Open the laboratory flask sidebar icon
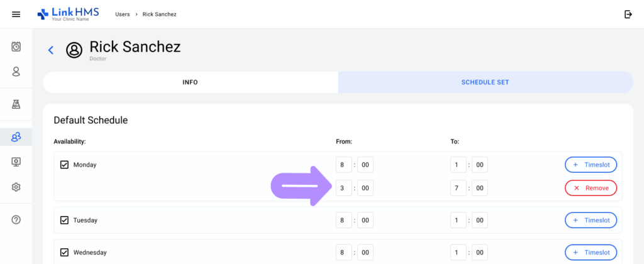This screenshot has width=644, height=264. 16,104
